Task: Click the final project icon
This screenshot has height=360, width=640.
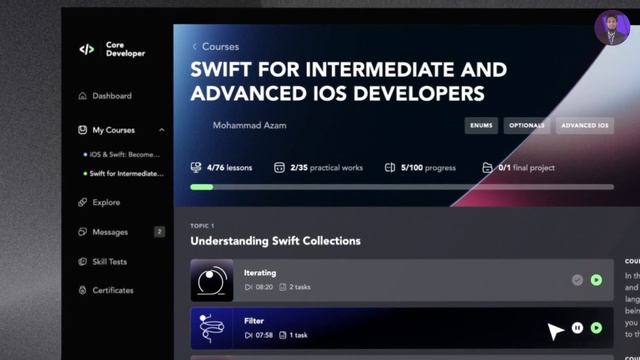Action: tap(487, 167)
